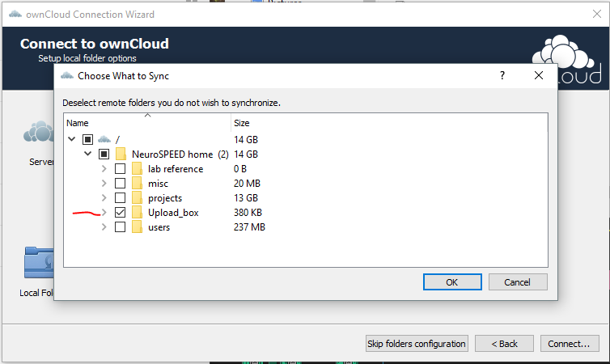The height and width of the screenshot is (364, 610).
Task: Close the Choose What to Sync dialog
Action: click(x=539, y=75)
